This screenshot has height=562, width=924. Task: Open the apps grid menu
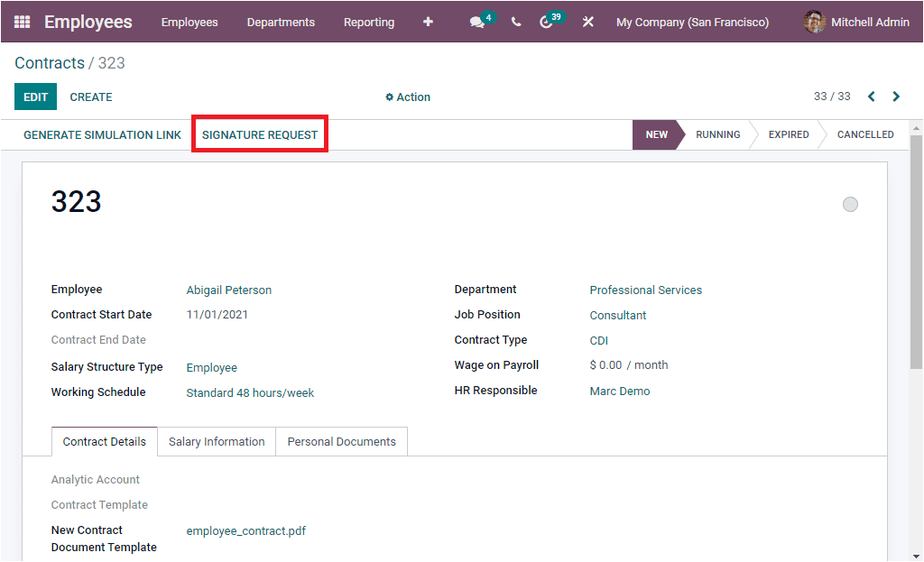click(x=22, y=22)
